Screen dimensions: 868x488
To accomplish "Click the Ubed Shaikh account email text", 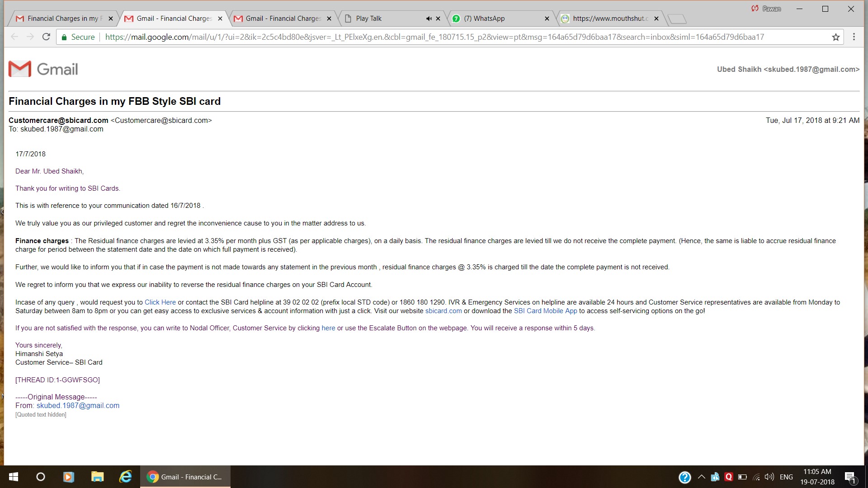I will coord(788,69).
